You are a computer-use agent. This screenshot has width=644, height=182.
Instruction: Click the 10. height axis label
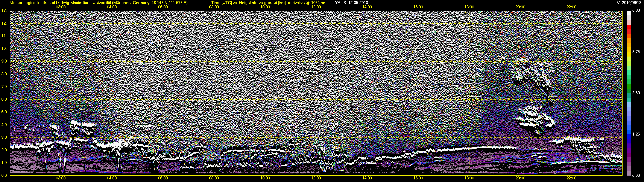(x=4, y=48)
